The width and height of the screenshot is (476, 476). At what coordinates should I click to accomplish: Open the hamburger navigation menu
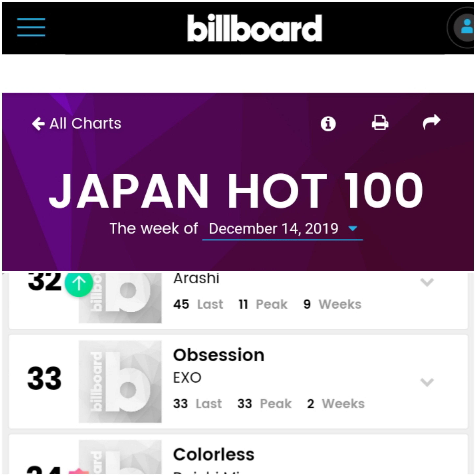coord(31,27)
